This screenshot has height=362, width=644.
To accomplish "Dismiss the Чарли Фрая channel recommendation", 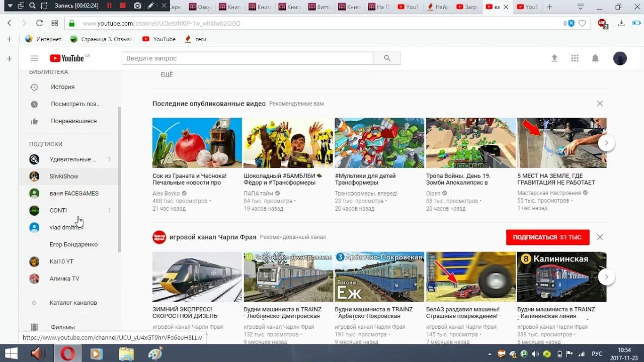I will [x=600, y=237].
